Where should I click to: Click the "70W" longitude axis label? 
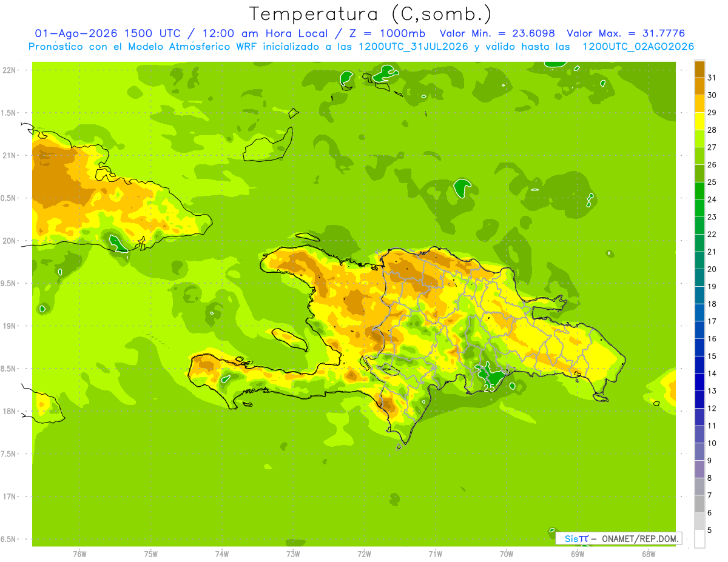pos(507,554)
